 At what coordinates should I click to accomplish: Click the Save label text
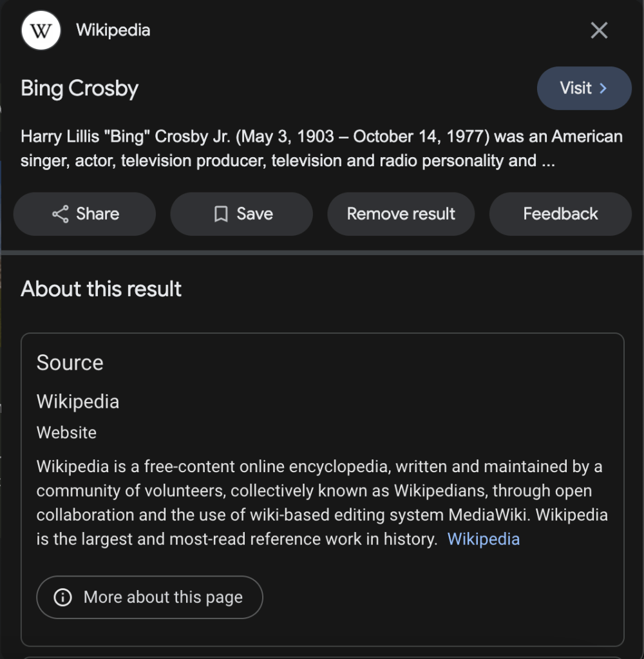coord(254,214)
